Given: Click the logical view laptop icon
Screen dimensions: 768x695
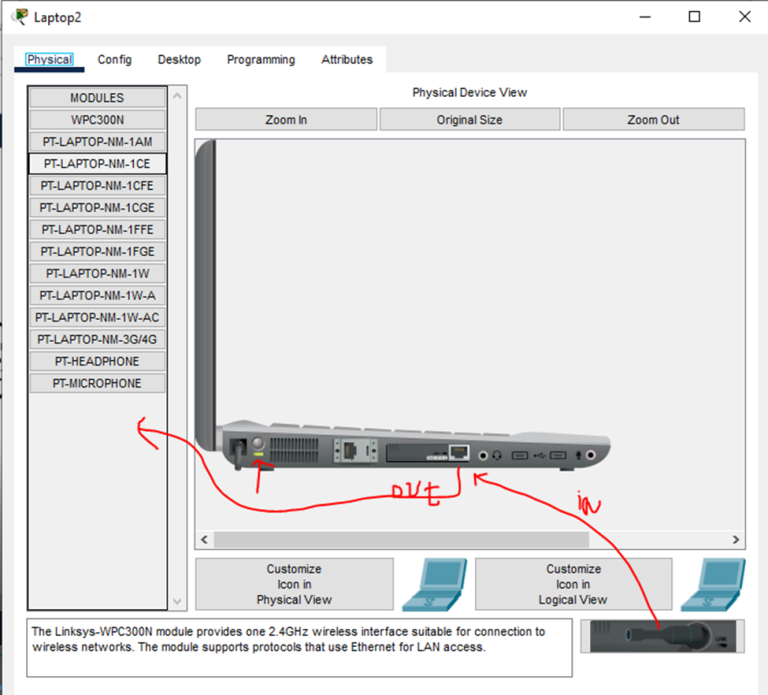Looking at the screenshot, I should [x=713, y=584].
